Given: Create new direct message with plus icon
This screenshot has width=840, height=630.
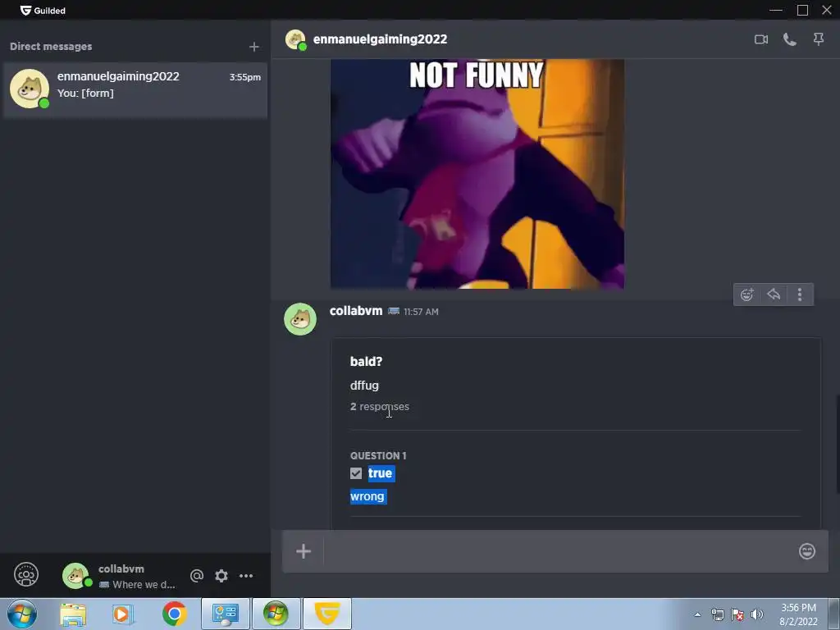Looking at the screenshot, I should pos(254,47).
